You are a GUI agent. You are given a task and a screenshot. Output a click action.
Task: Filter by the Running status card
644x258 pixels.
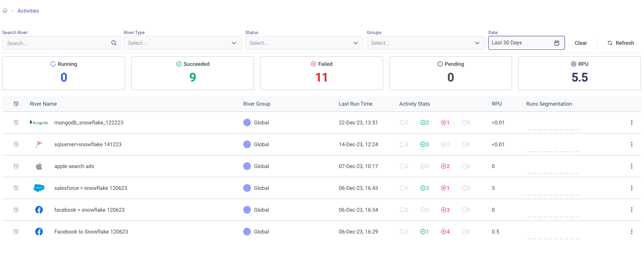tap(63, 73)
